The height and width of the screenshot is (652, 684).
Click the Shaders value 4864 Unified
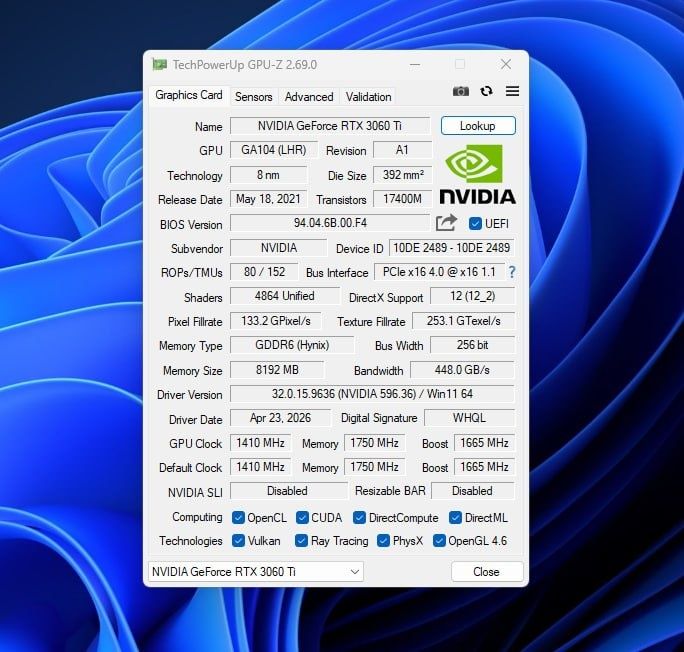click(x=284, y=296)
